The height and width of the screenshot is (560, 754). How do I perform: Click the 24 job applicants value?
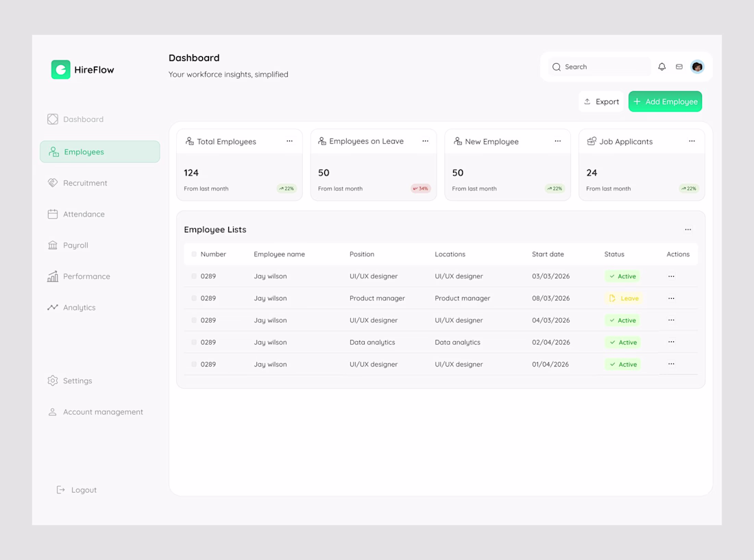[592, 173]
